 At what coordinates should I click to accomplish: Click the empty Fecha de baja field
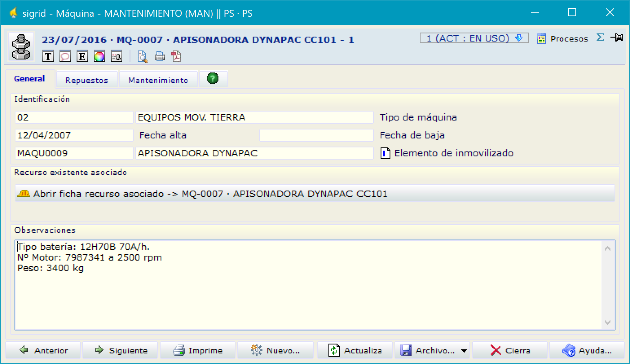point(317,135)
